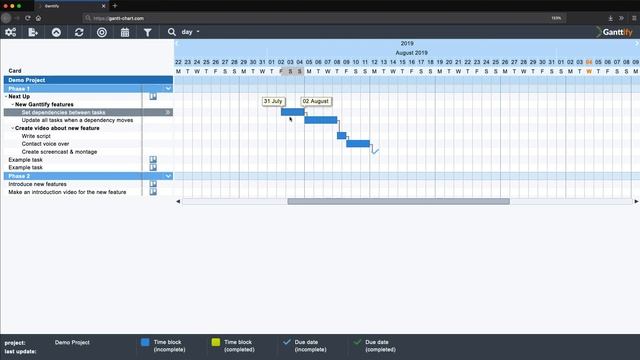Click the target circle icon in toolbar
Image resolution: width=640 pixels, height=360 pixels.
(102, 32)
